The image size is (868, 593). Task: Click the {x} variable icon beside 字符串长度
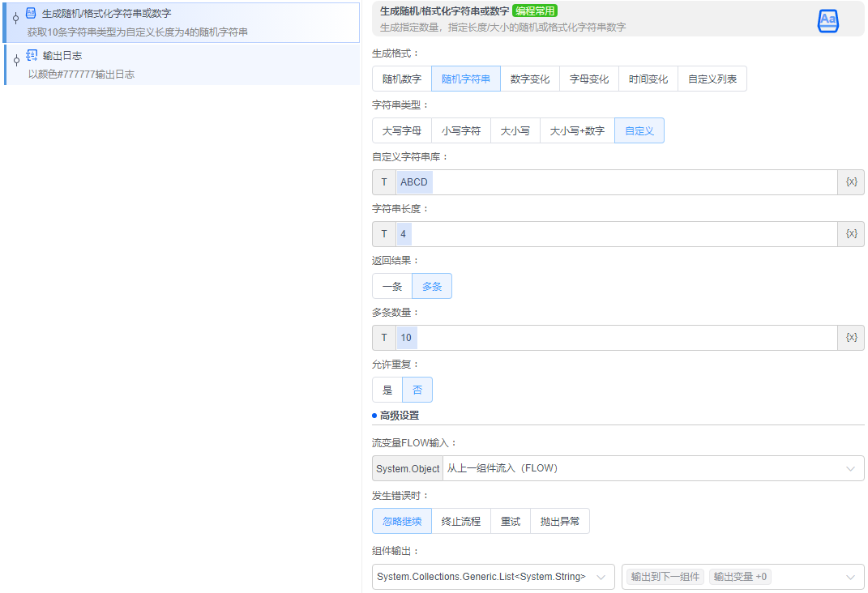click(851, 233)
